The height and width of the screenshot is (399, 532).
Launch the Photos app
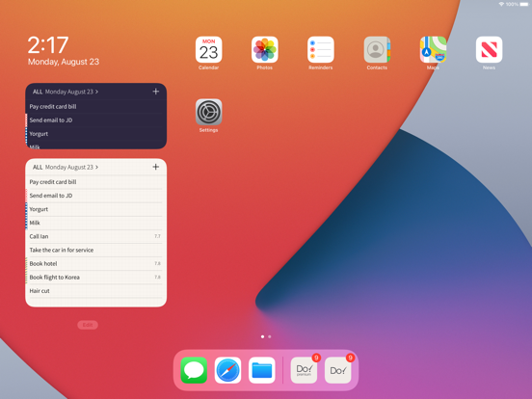tap(265, 50)
